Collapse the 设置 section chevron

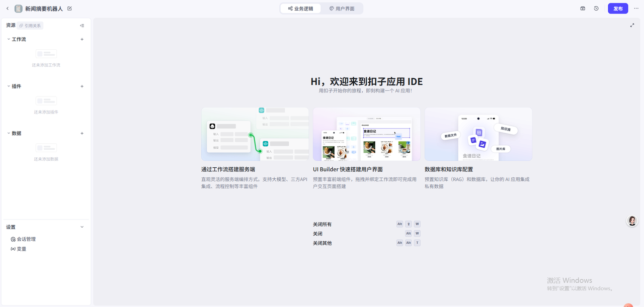coord(82,227)
